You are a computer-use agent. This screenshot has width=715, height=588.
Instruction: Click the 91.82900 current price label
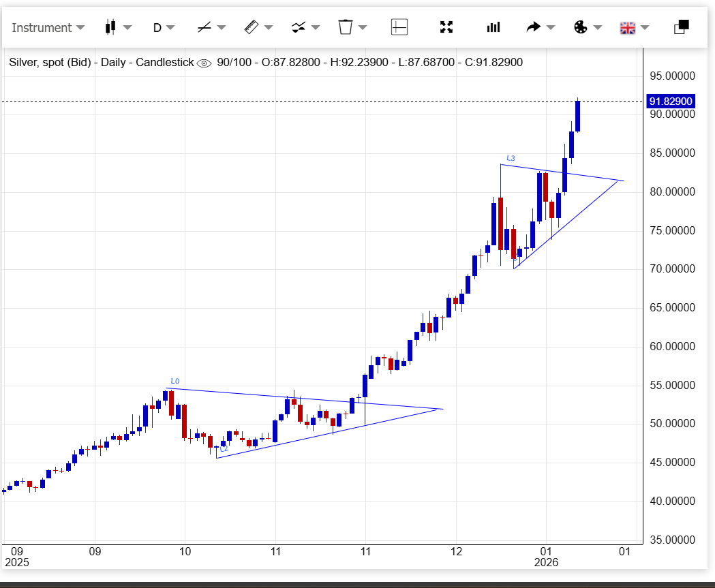671,102
